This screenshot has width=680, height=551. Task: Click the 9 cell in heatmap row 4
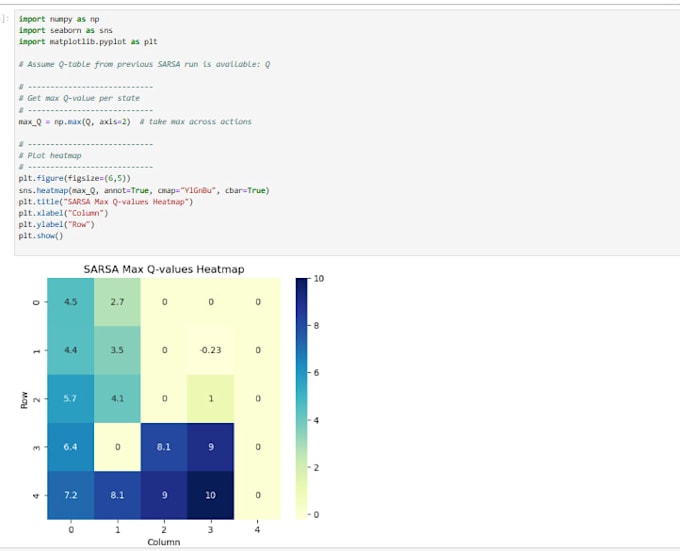[164, 495]
